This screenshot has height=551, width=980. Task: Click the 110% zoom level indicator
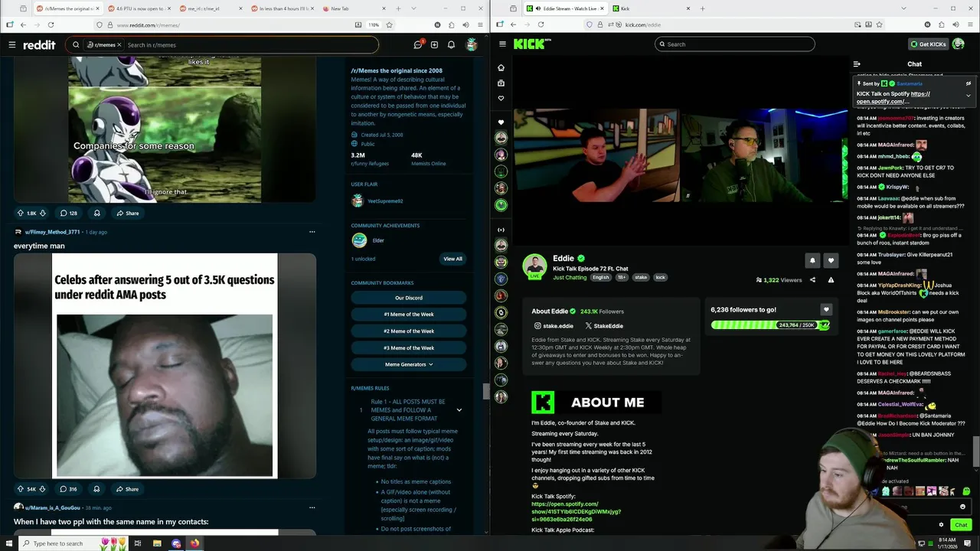pos(374,24)
